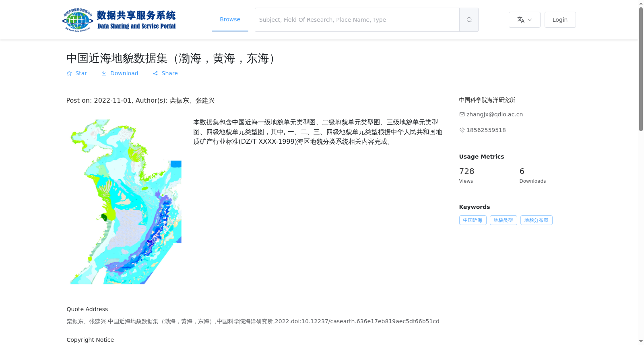The height and width of the screenshot is (345, 644).
Task: Click the dataset description paragraph
Action: 318,132
